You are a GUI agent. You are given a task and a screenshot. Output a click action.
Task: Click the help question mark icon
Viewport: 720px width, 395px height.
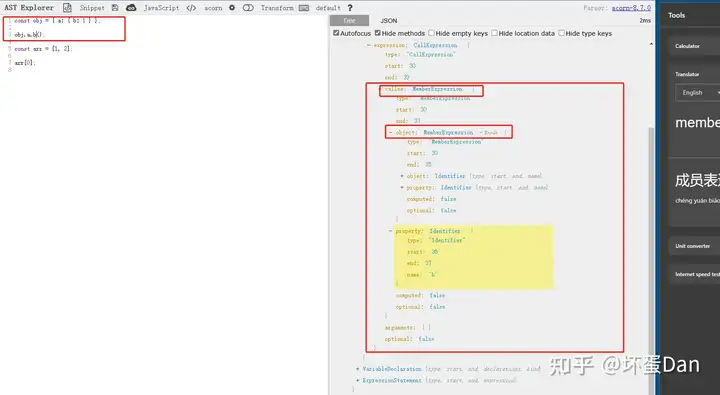[x=350, y=8]
